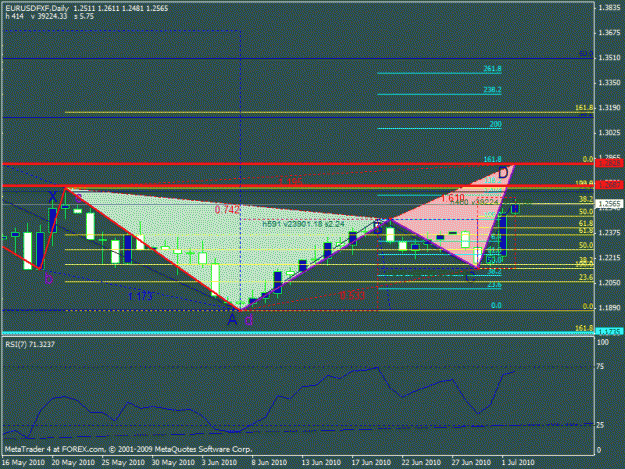Viewport: 625px width, 469px height.
Task: Click the 30 May 2010 date label
Action: tap(173, 462)
